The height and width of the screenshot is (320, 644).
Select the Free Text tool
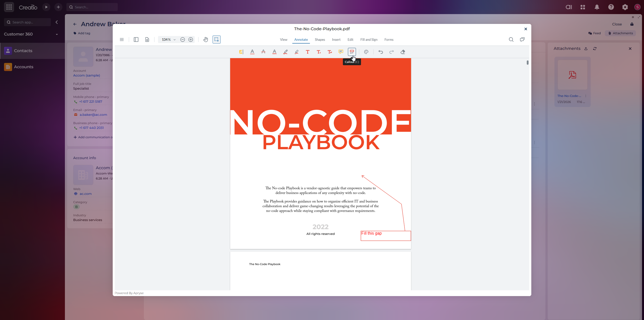click(x=307, y=52)
